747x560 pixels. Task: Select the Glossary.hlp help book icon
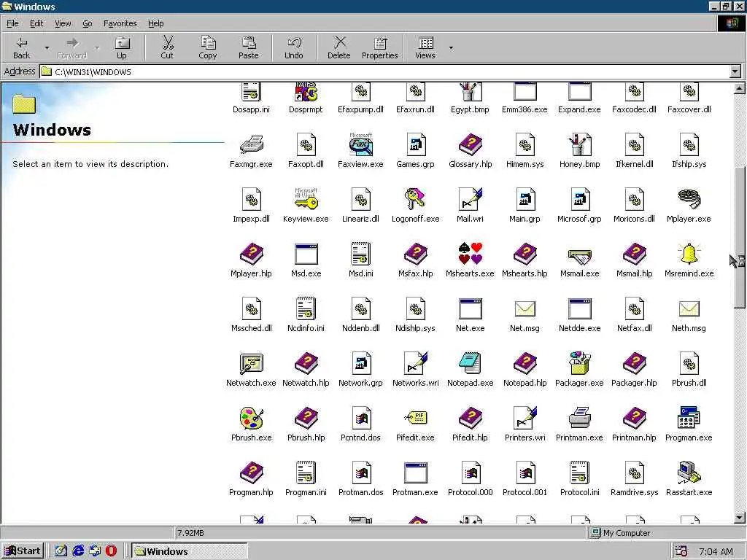coord(471,144)
